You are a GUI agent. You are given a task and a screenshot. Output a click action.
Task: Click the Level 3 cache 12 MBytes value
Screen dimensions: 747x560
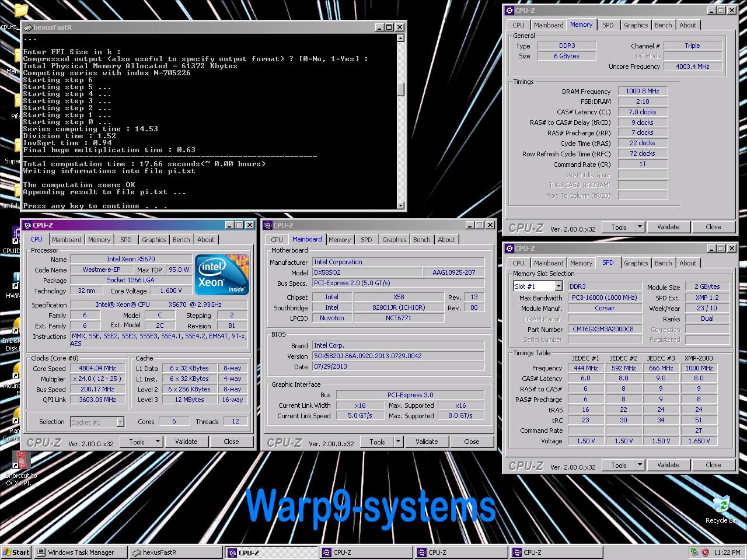coord(190,400)
